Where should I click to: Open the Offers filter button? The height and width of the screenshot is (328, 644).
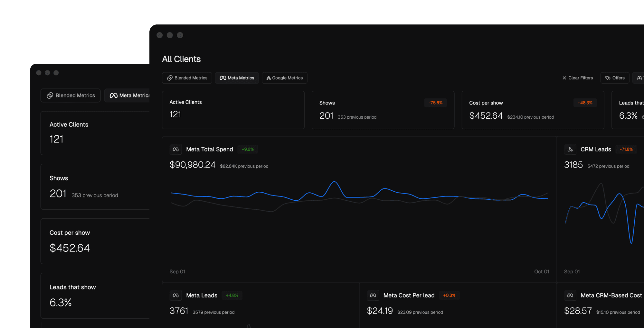point(615,78)
